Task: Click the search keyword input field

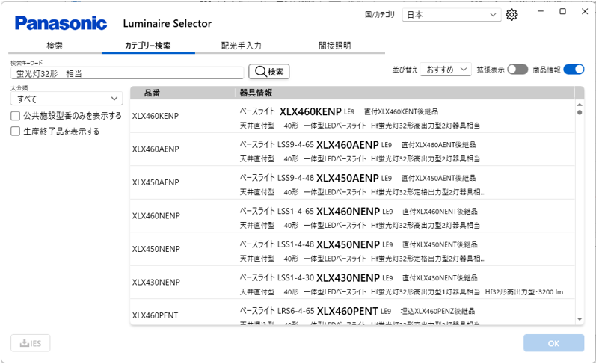Action: pyautogui.click(x=127, y=73)
